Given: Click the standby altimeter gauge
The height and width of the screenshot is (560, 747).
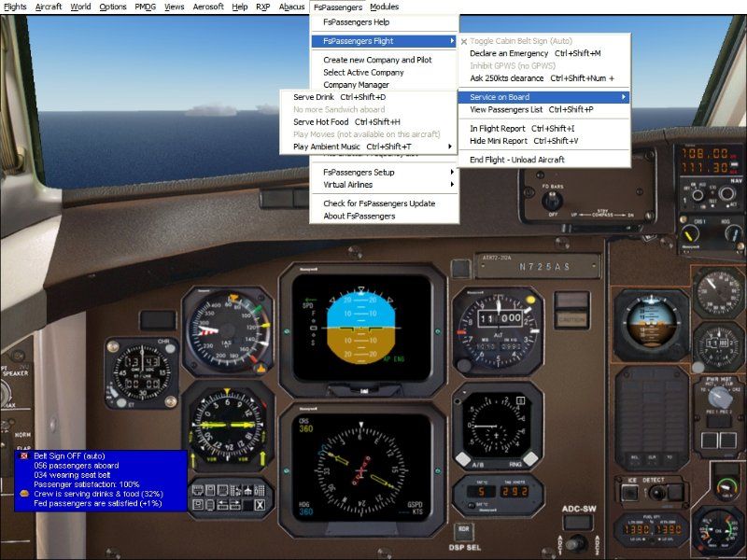Looking at the screenshot, I should click(x=719, y=345).
